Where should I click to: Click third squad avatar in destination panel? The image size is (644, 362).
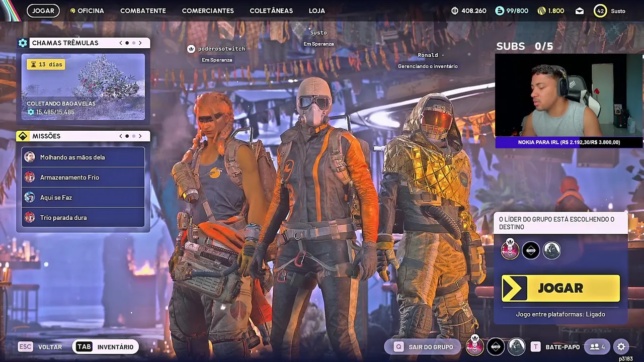tap(551, 250)
